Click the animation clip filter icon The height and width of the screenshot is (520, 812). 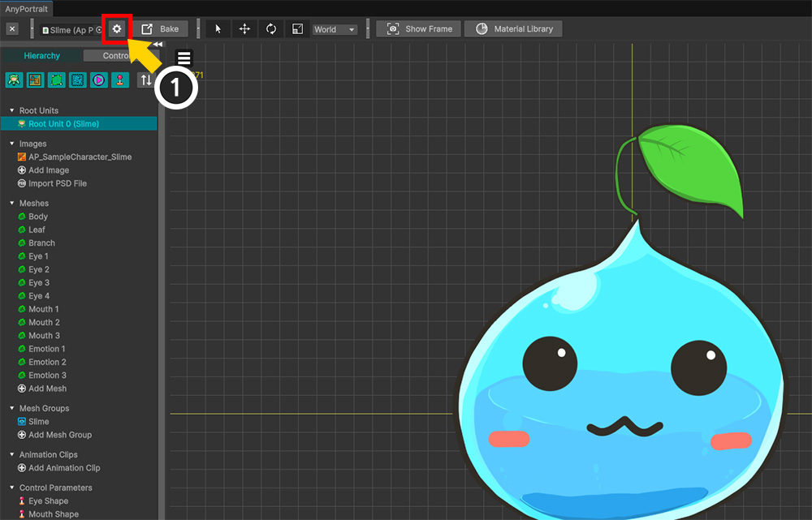click(x=98, y=80)
